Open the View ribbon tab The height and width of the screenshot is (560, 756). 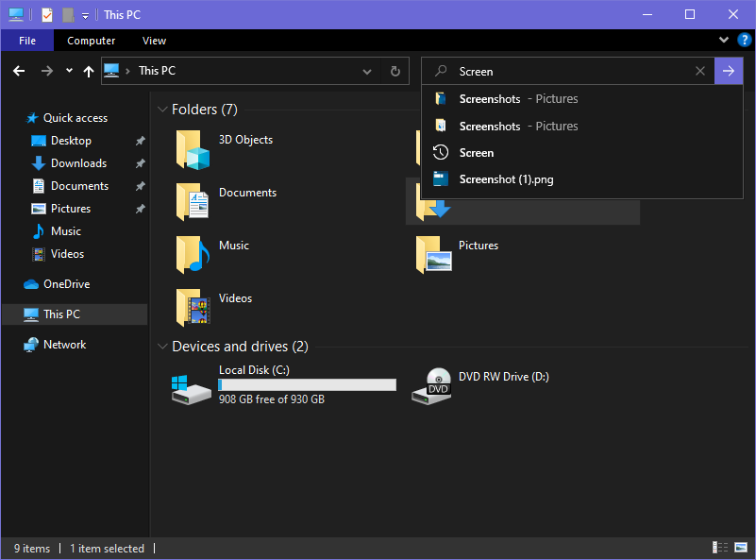[x=154, y=41]
